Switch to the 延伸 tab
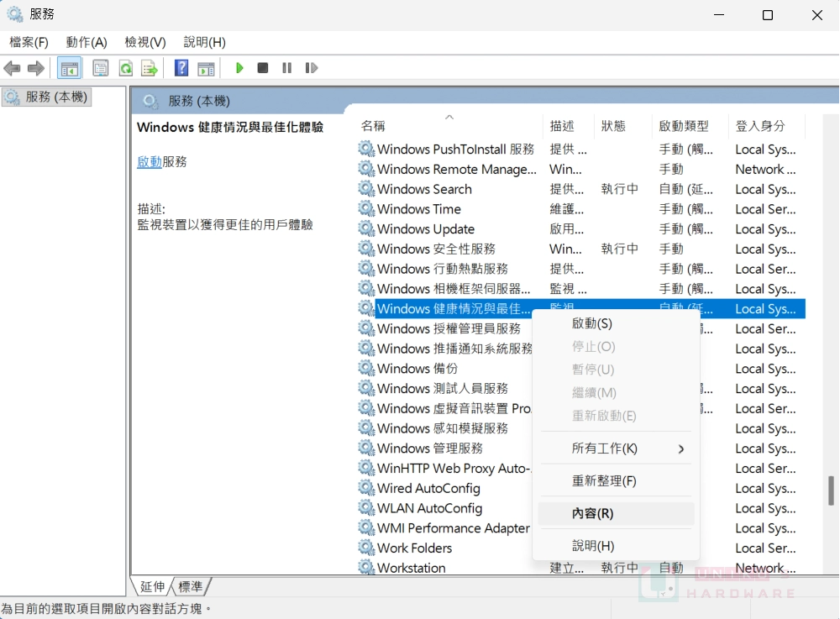 pos(152,587)
